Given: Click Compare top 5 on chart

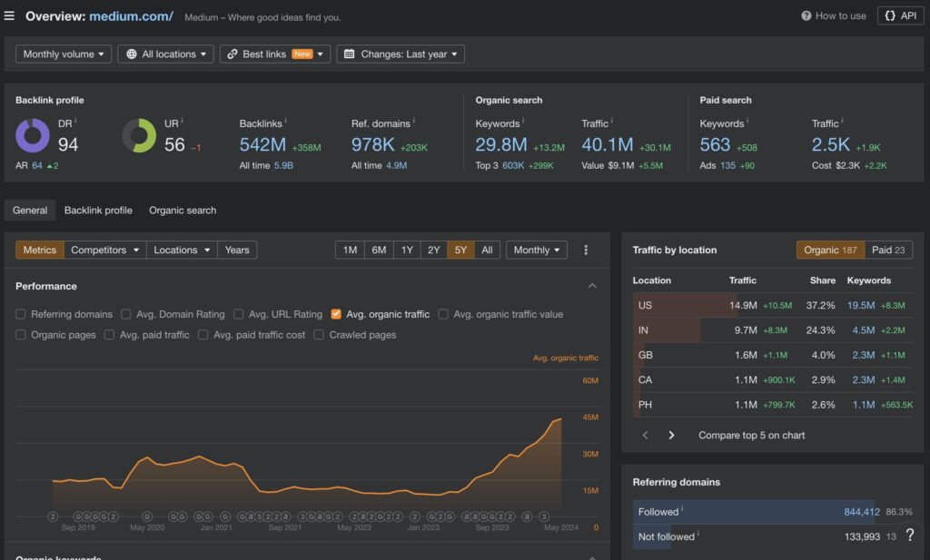Looking at the screenshot, I should pyautogui.click(x=751, y=435).
